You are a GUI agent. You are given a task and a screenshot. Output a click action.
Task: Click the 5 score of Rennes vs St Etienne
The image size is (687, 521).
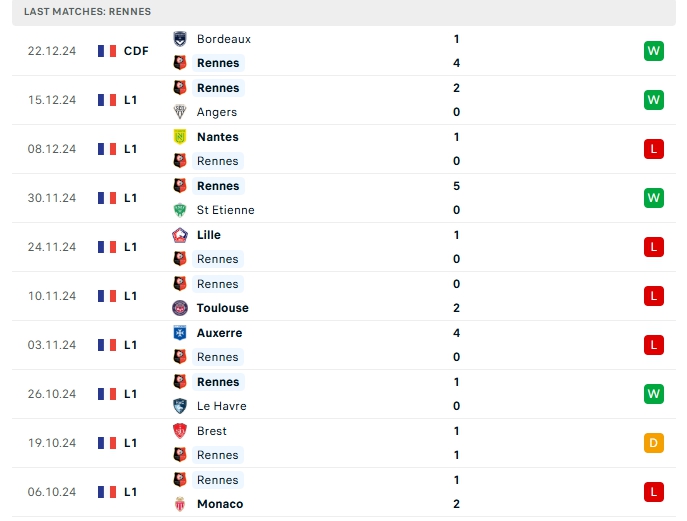click(456, 186)
